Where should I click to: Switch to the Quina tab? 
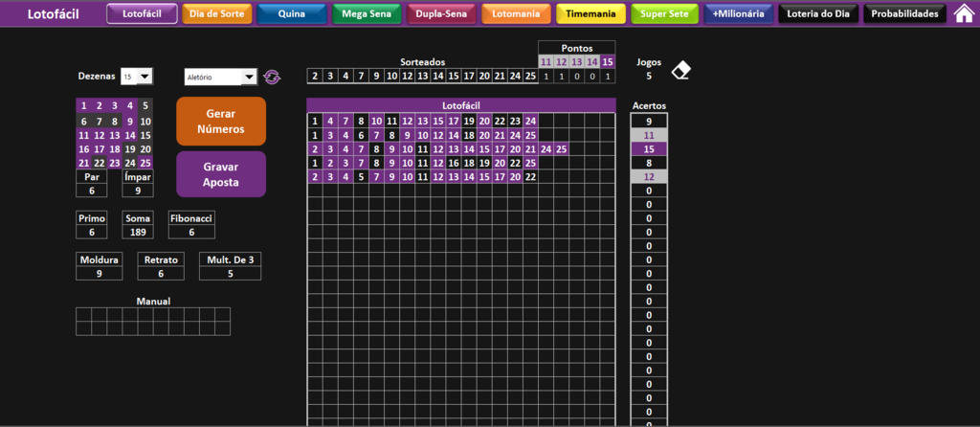click(292, 13)
